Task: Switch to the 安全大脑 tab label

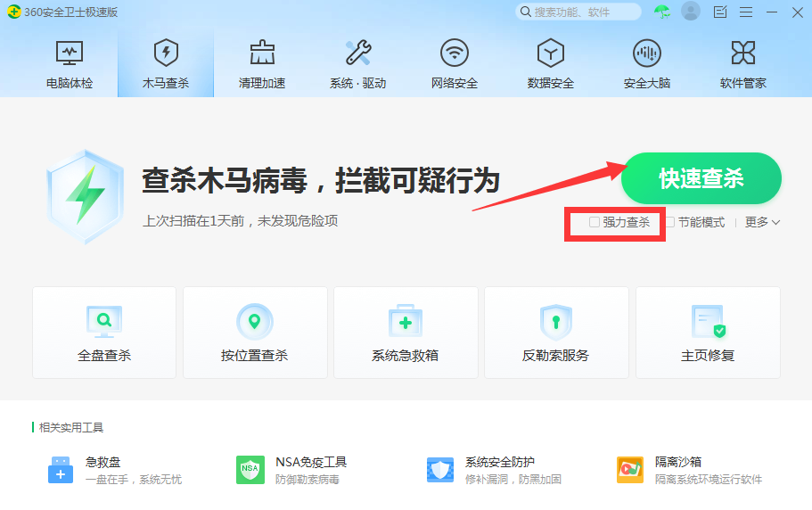Action: pyautogui.click(x=647, y=83)
